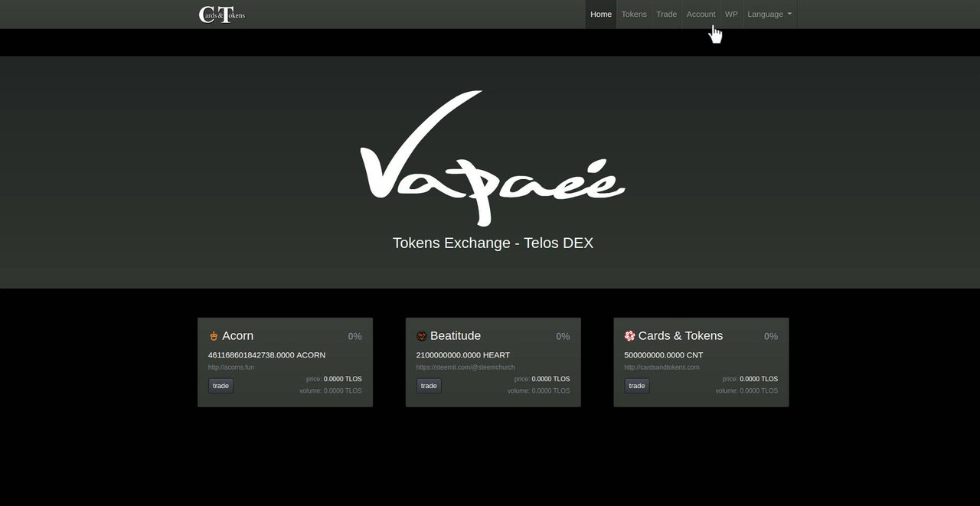980x506 pixels.
Task: Click the Cards & Tokens 0% value
Action: pyautogui.click(x=771, y=336)
